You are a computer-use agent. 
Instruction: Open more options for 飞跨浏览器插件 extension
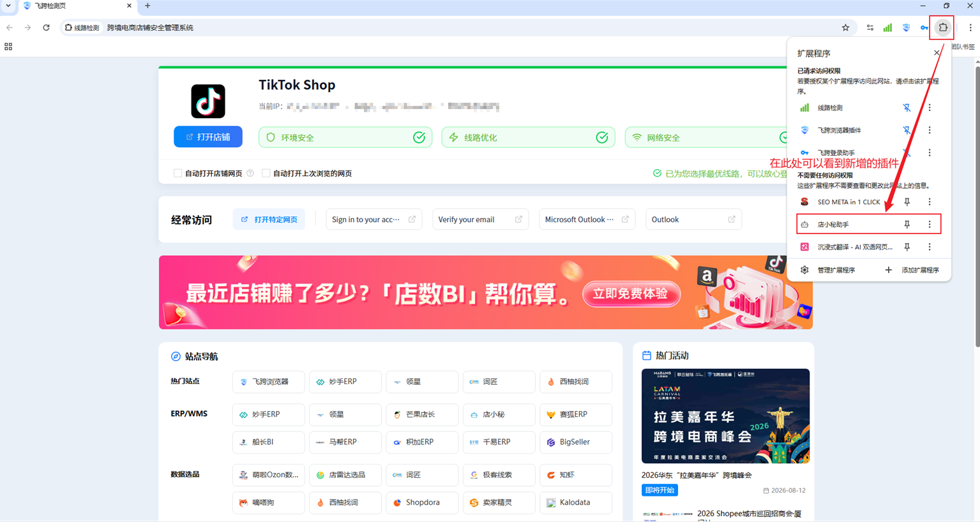click(930, 130)
